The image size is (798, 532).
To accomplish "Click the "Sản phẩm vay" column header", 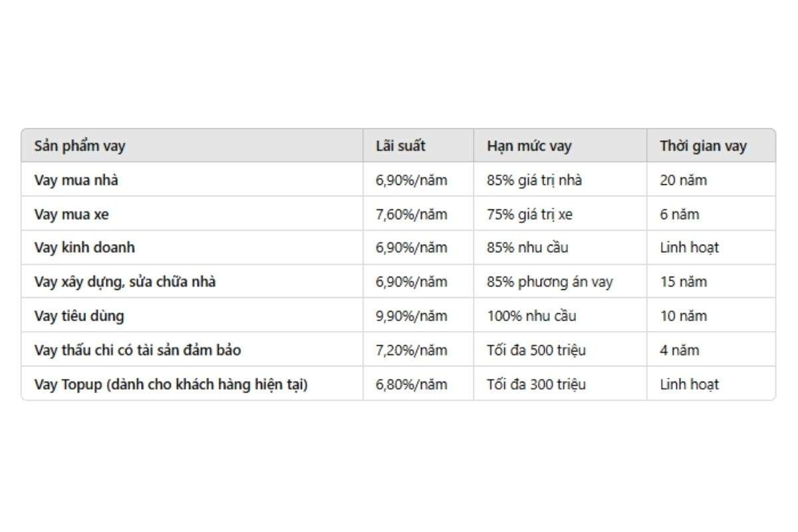I will 80,146.
